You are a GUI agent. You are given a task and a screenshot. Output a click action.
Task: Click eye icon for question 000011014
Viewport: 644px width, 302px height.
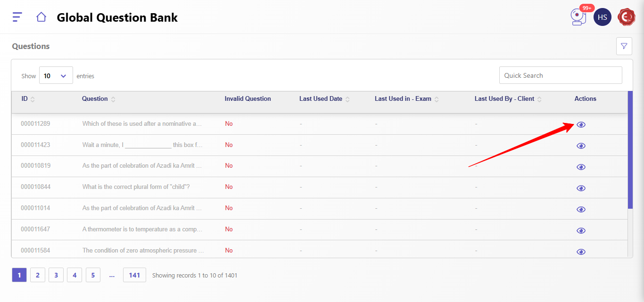pos(581,210)
